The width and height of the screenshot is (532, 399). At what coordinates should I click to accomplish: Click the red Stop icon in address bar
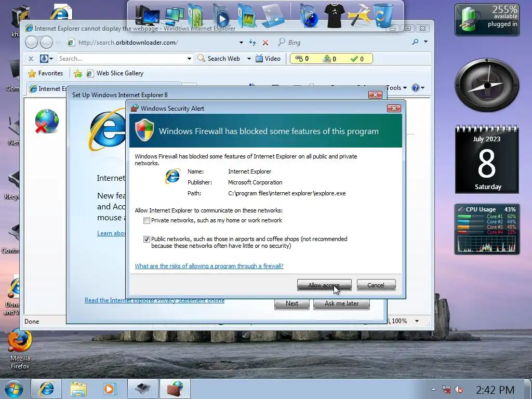pyautogui.click(x=265, y=43)
